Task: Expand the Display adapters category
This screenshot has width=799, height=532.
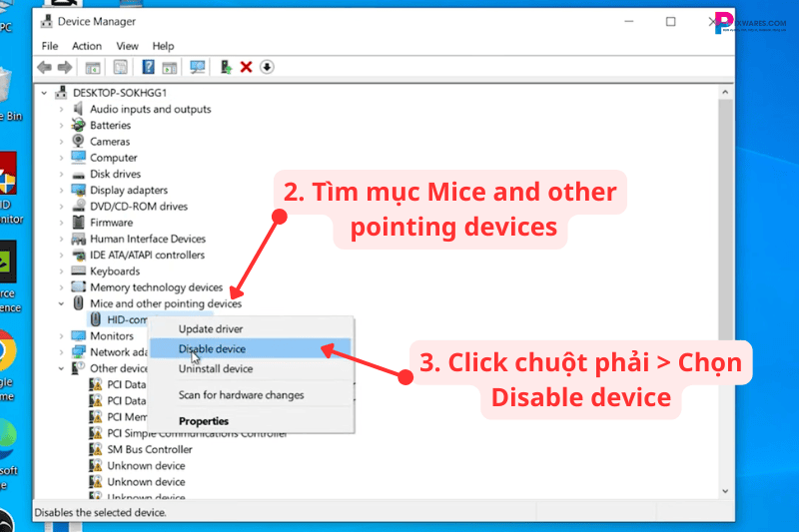Action: (61, 191)
